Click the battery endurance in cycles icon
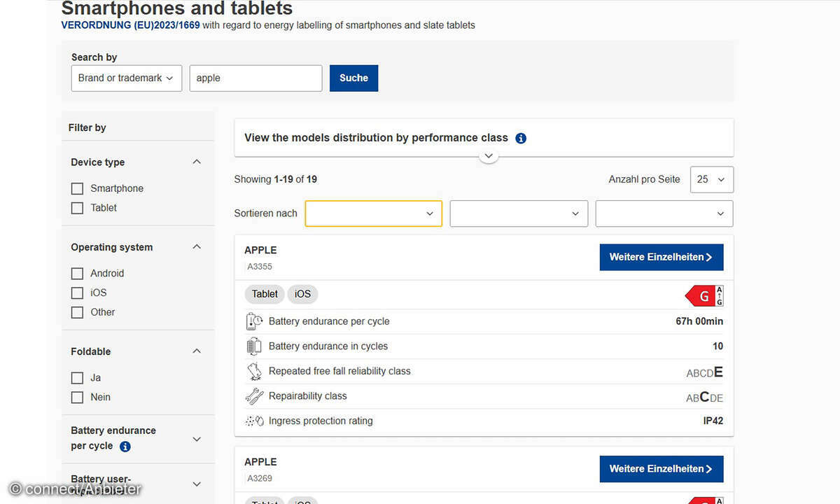840x504 pixels. pyautogui.click(x=254, y=346)
